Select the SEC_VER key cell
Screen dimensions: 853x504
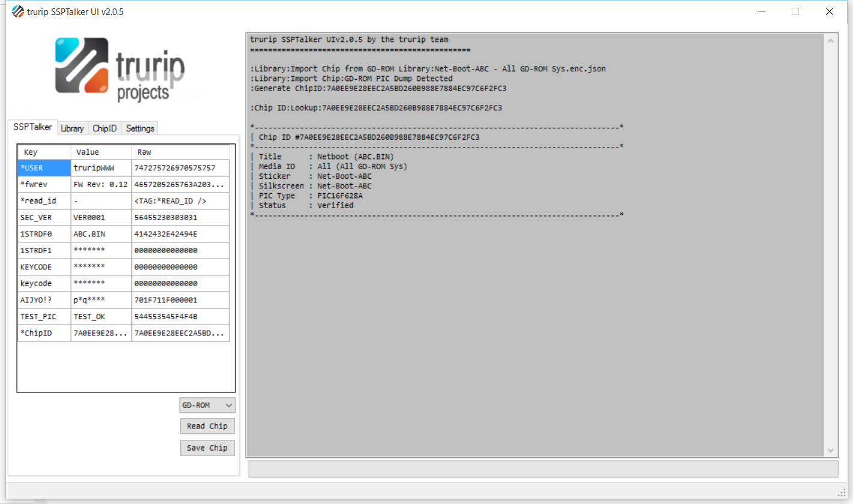click(44, 218)
